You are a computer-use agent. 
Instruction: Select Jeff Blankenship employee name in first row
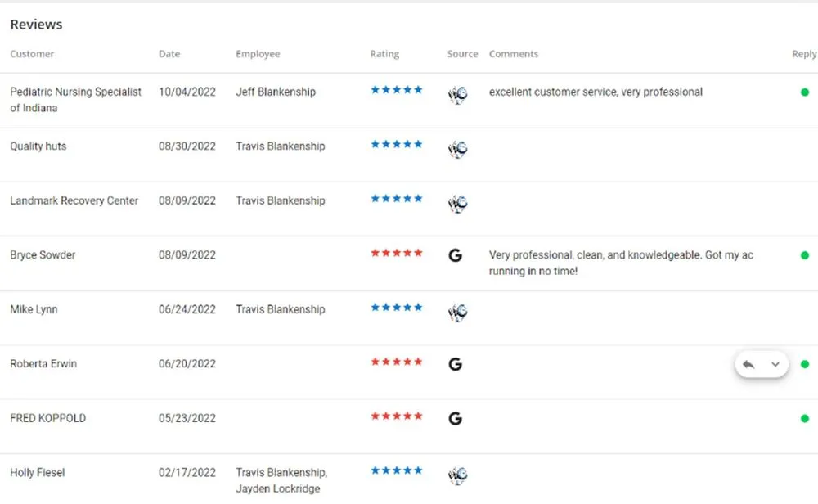pos(276,92)
